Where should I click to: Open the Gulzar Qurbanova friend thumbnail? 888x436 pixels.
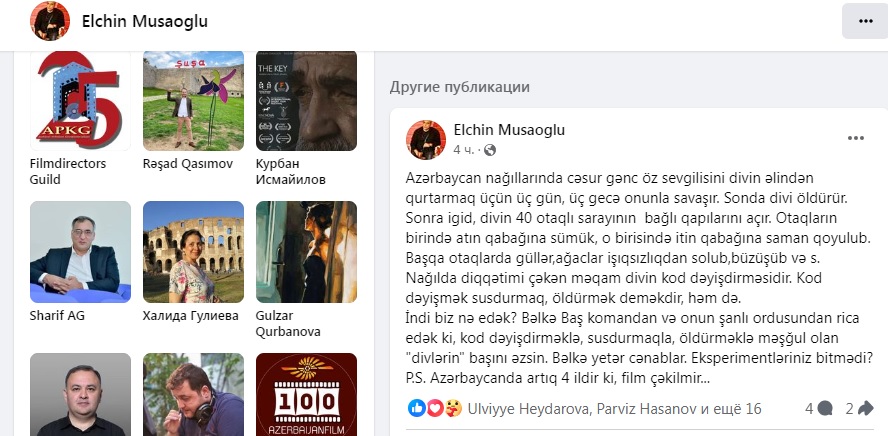pyautogui.click(x=306, y=252)
